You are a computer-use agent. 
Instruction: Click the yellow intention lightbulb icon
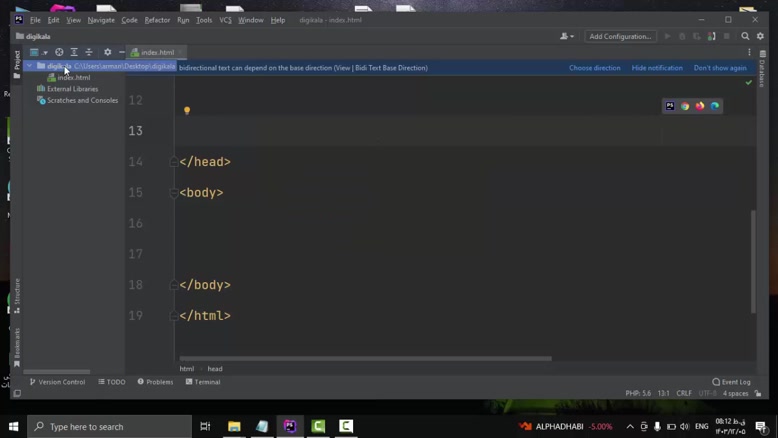tap(187, 111)
